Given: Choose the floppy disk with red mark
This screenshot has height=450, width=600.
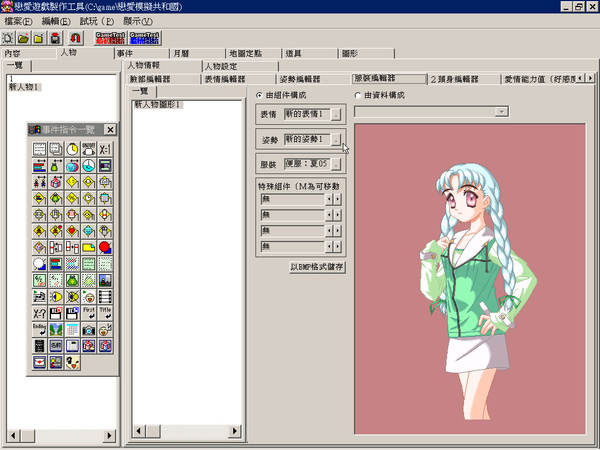Looking at the screenshot, I should 55,313.
